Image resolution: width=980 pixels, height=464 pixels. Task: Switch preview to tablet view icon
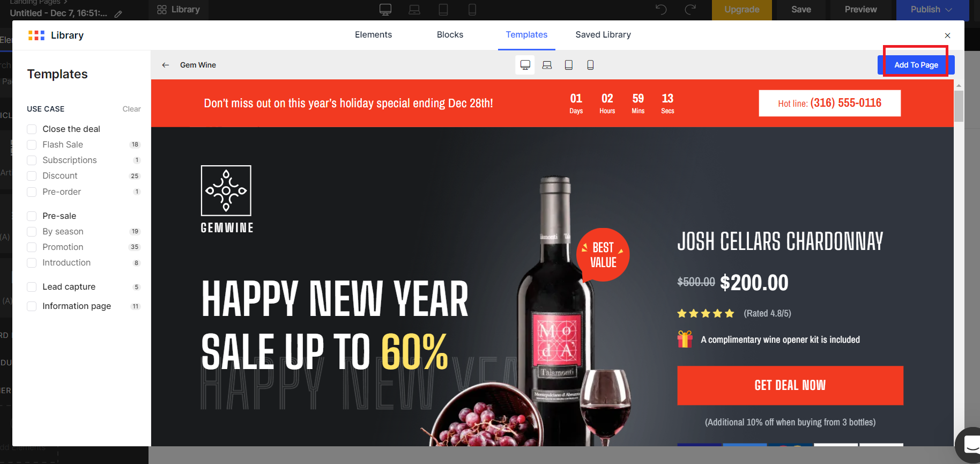coord(569,65)
